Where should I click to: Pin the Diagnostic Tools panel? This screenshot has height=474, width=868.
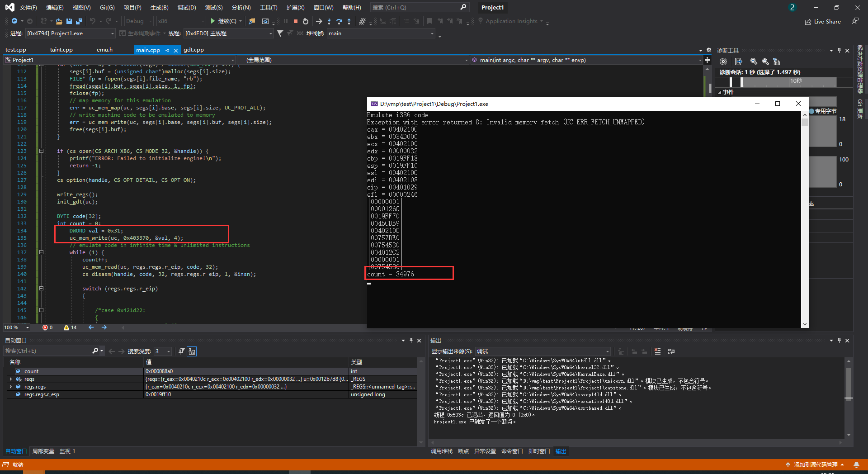point(839,50)
